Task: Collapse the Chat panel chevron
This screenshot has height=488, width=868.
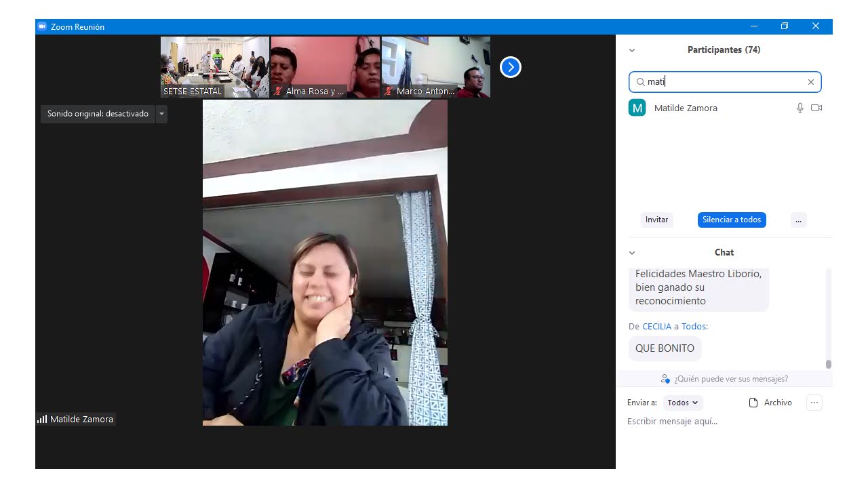Action: click(632, 253)
